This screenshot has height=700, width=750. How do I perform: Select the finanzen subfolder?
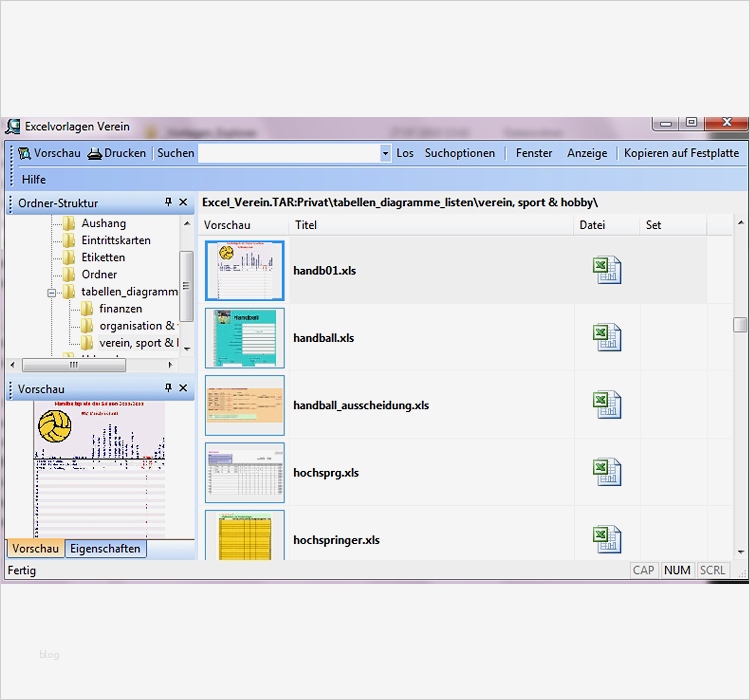(121, 309)
